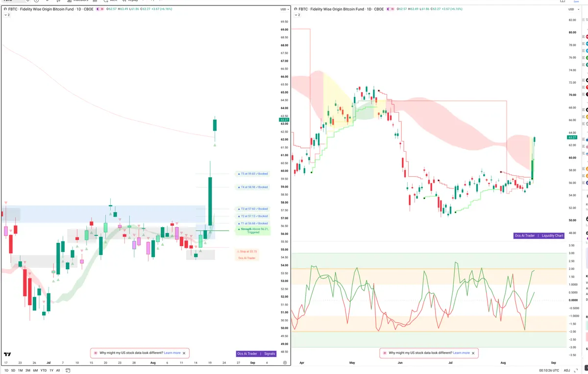588x374 pixels.
Task: Click the T4 at 58.98 Booked label
Action: click(x=253, y=187)
